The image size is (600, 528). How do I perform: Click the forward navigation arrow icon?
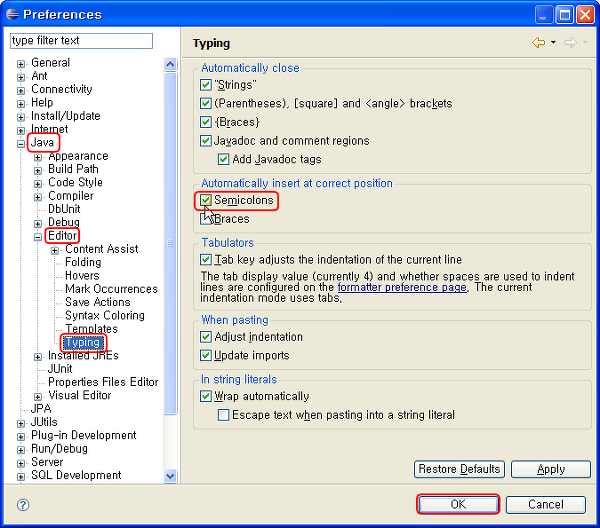coord(570,42)
